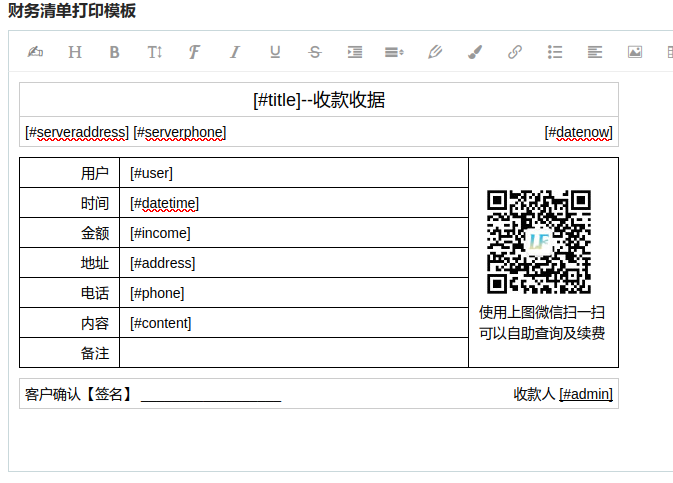Open the font family tool
The width and height of the screenshot is (673, 483).
pyautogui.click(x=195, y=52)
